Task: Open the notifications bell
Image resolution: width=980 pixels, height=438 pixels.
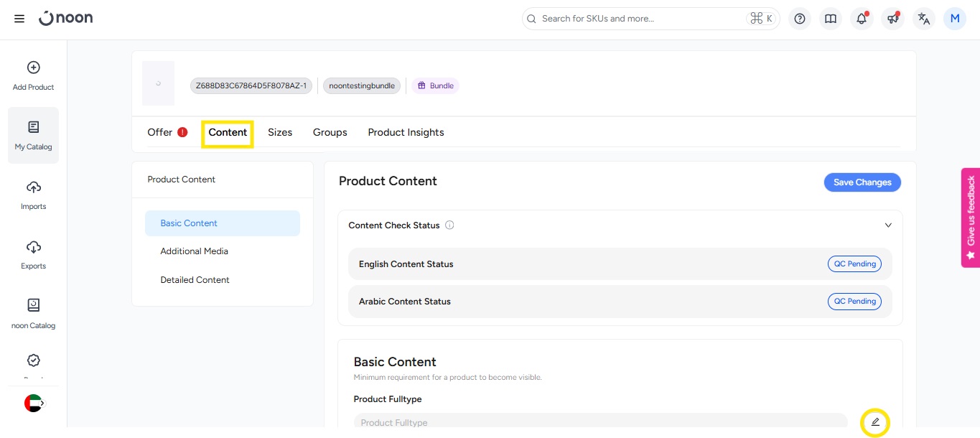Action: 862,19
